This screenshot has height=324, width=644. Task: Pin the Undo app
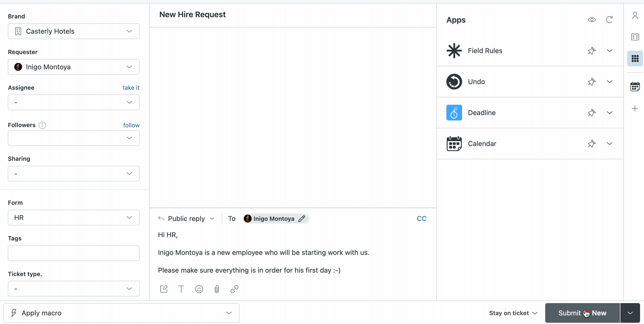[591, 82]
